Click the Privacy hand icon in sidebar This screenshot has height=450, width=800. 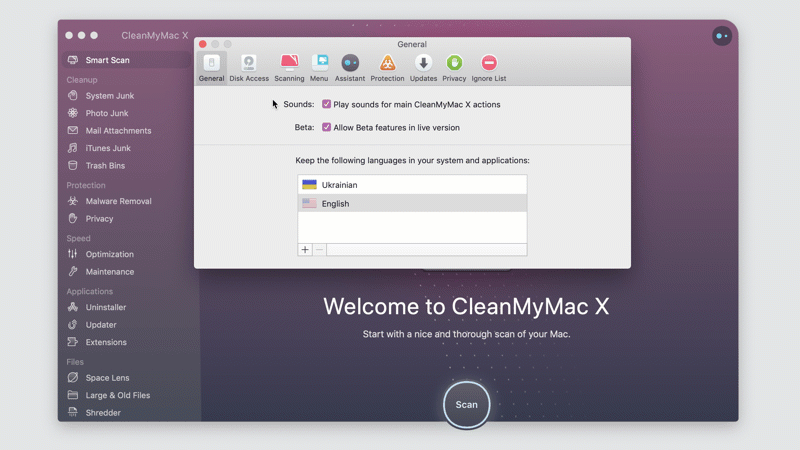[73, 218]
